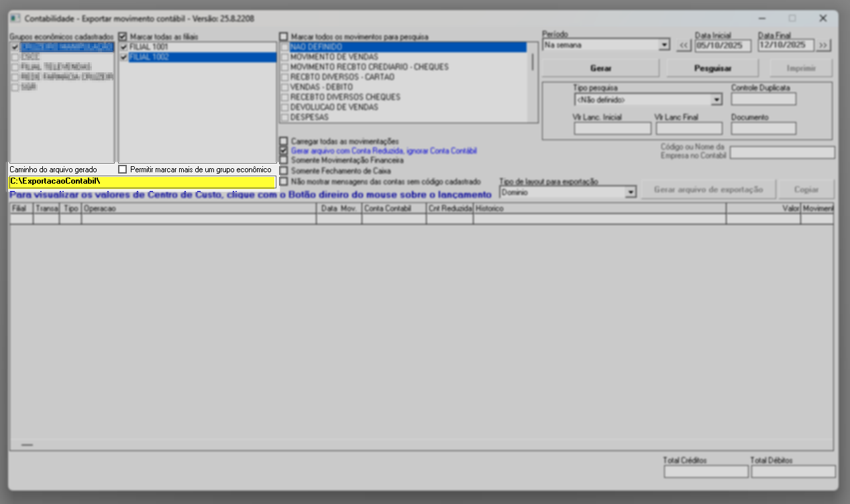Click the Pesquisar button

tap(712, 68)
